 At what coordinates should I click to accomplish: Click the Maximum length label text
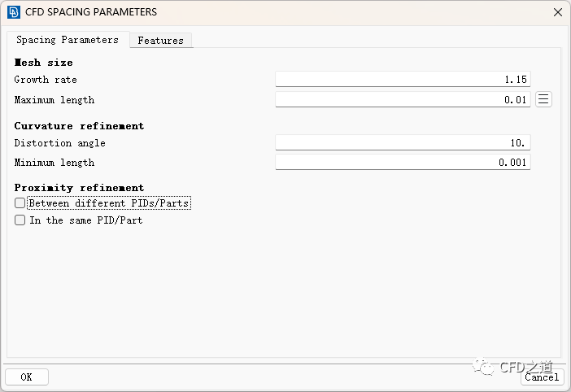pyautogui.click(x=54, y=100)
